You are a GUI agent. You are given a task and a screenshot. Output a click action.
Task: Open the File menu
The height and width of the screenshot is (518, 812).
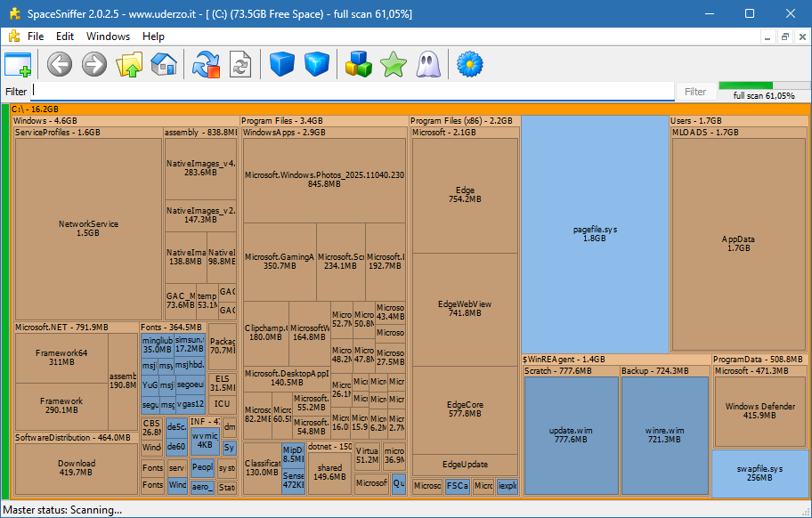(36, 36)
